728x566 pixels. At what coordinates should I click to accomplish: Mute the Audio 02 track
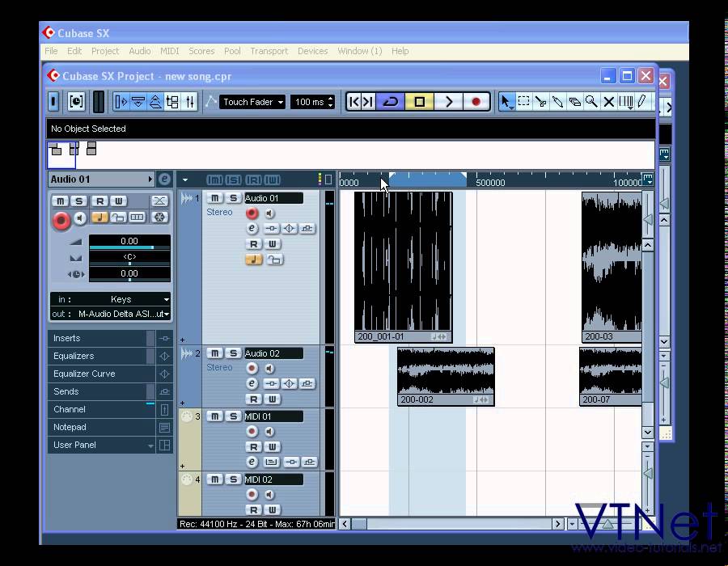(214, 353)
